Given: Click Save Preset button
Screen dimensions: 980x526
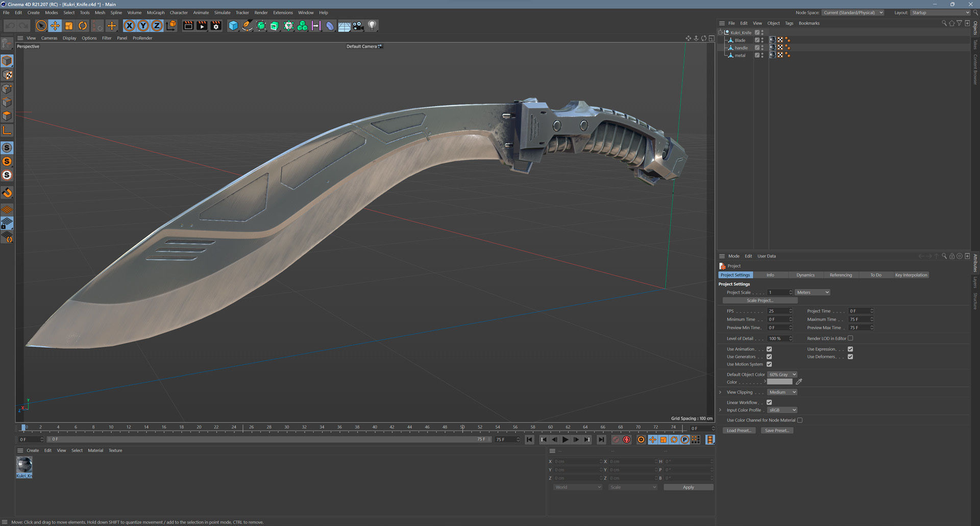Looking at the screenshot, I should [777, 430].
